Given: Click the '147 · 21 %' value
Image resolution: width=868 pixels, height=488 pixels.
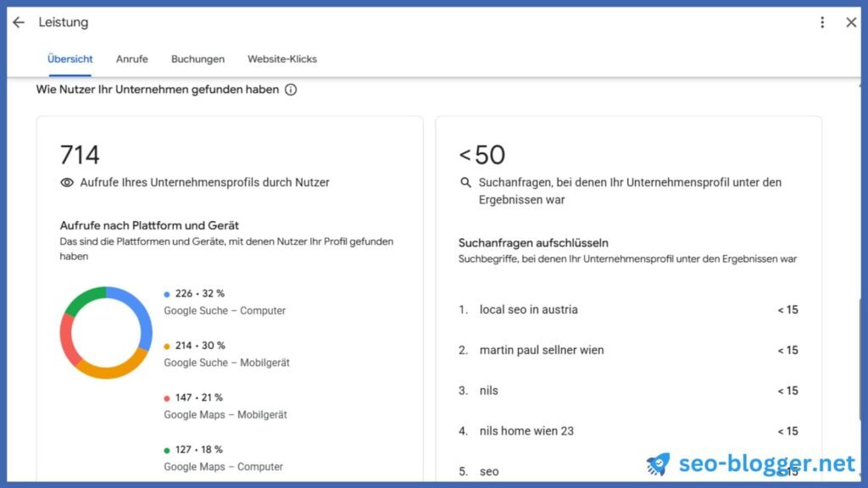Looking at the screenshot, I should coord(198,398).
